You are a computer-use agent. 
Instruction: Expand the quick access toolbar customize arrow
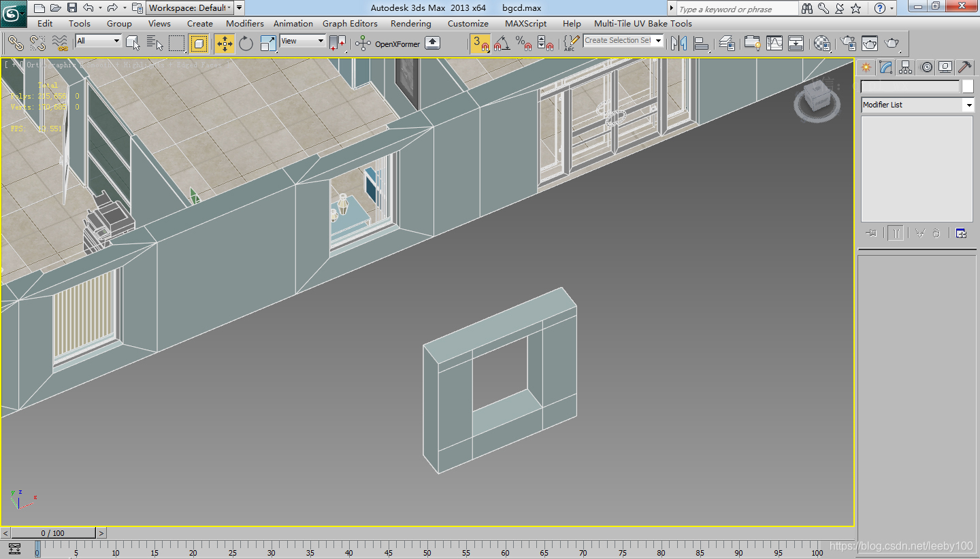coord(240,8)
